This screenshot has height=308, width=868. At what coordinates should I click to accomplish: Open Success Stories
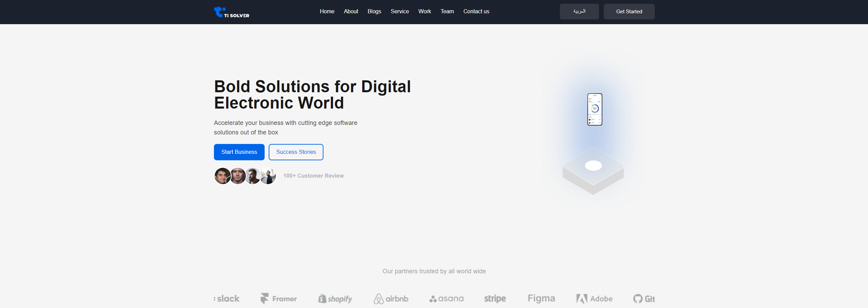pos(296,152)
